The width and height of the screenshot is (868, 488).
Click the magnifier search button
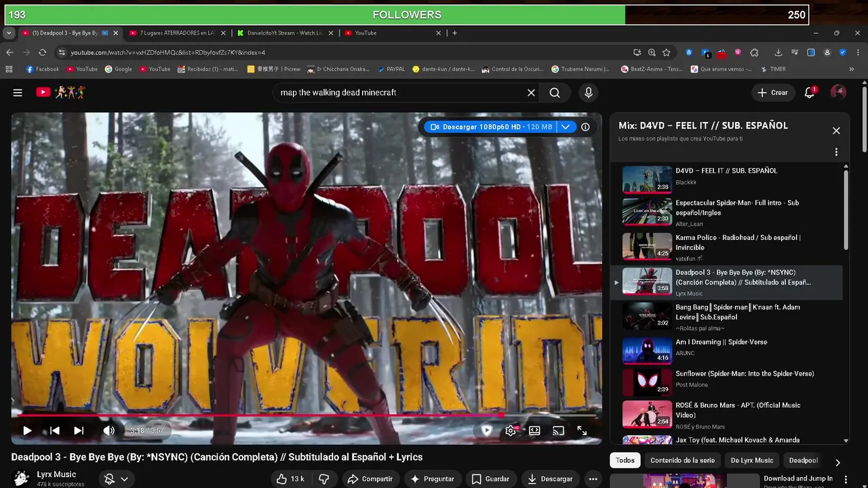pos(555,93)
